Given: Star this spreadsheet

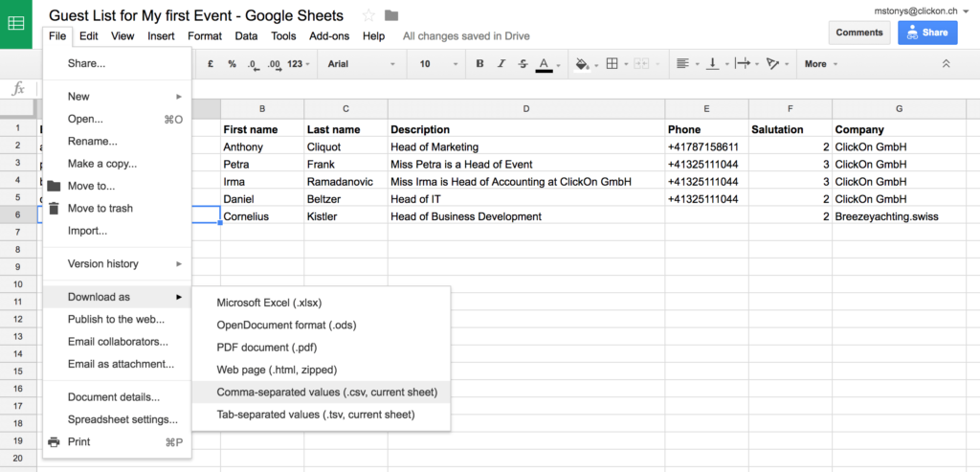Looking at the screenshot, I should (368, 15).
